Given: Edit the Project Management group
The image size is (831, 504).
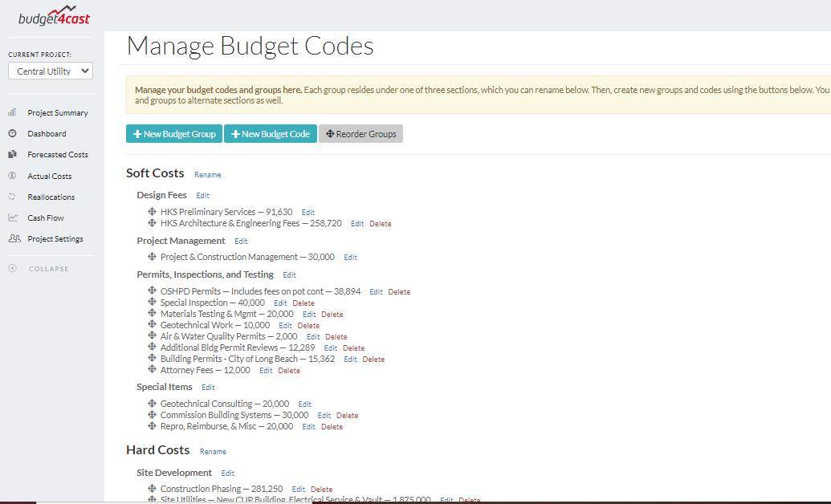Looking at the screenshot, I should 241,241.
